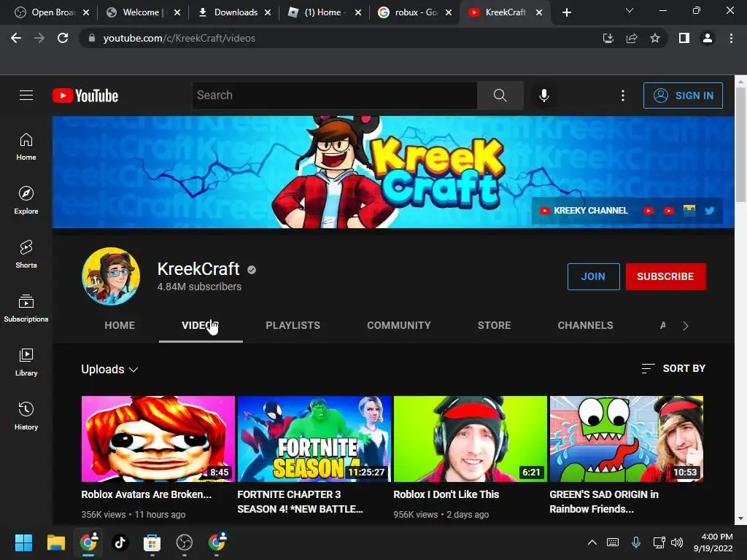Expand the Uploads dropdown

click(x=109, y=370)
